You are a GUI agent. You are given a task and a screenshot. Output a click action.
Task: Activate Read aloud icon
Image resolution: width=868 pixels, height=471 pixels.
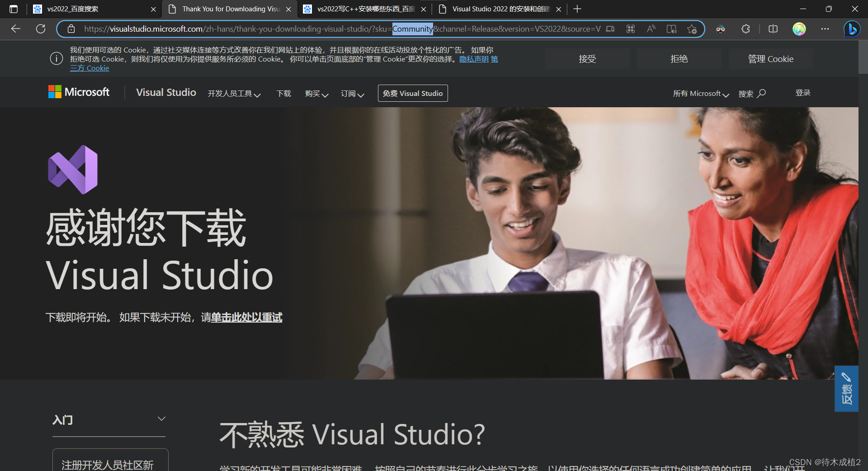[651, 29]
